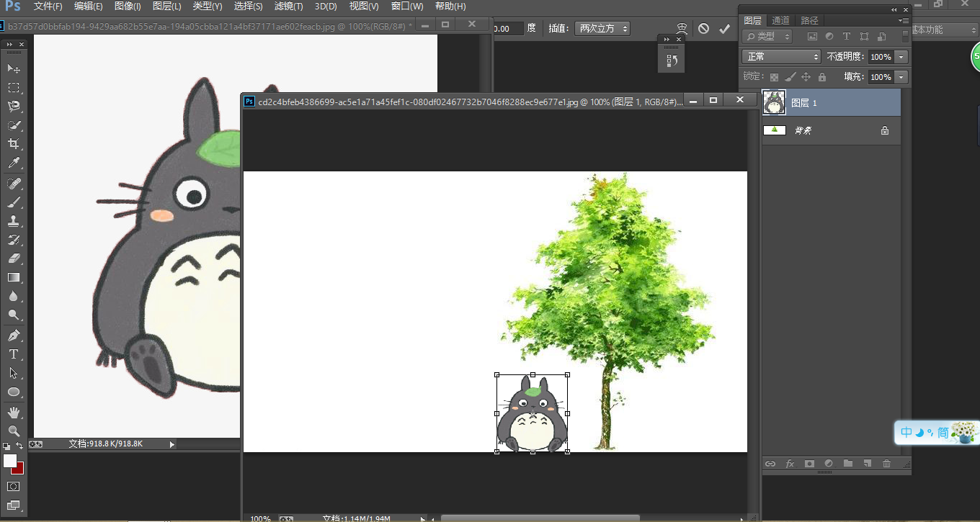
Task: Switch to the 通道 tab
Action: click(x=780, y=20)
